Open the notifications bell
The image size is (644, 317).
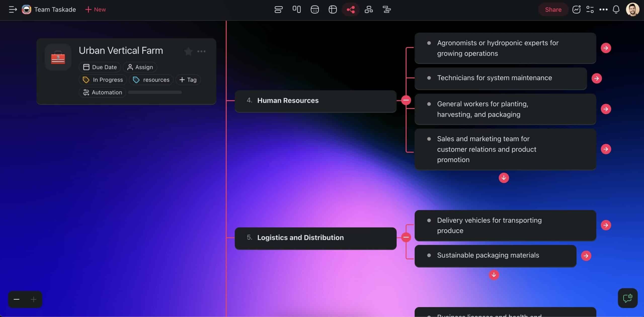point(616,10)
